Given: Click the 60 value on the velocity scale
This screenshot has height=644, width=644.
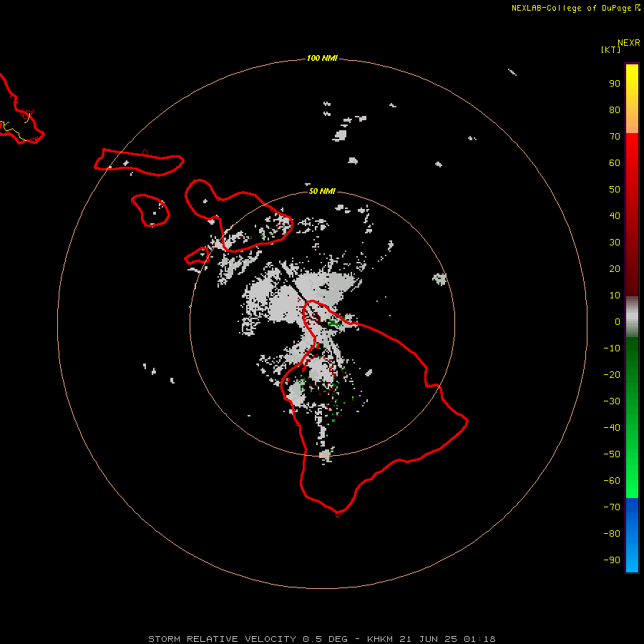Looking at the screenshot, I should point(615,163).
